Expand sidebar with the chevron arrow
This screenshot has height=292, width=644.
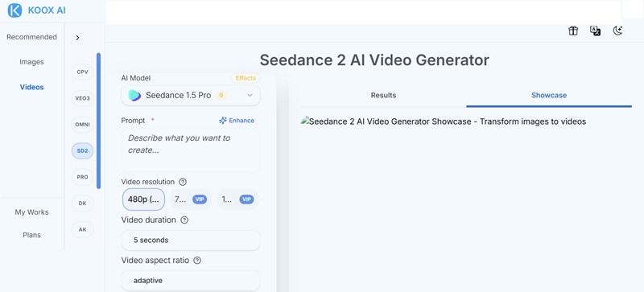[x=77, y=37]
